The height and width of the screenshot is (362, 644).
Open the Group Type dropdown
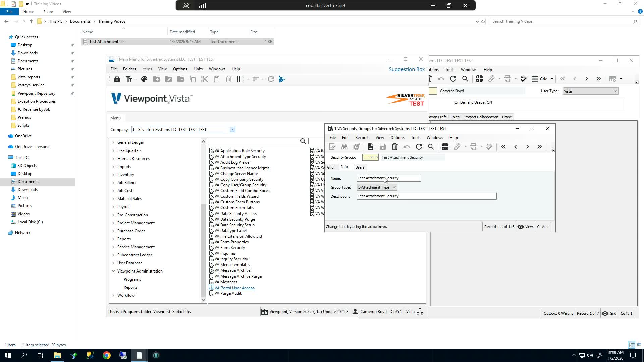(x=394, y=187)
